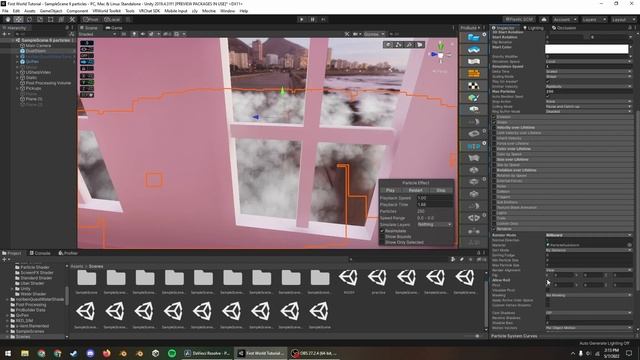This screenshot has width=640, height=360.
Task: Click the white Start Color swatch
Action: pyautogui.click(x=587, y=49)
